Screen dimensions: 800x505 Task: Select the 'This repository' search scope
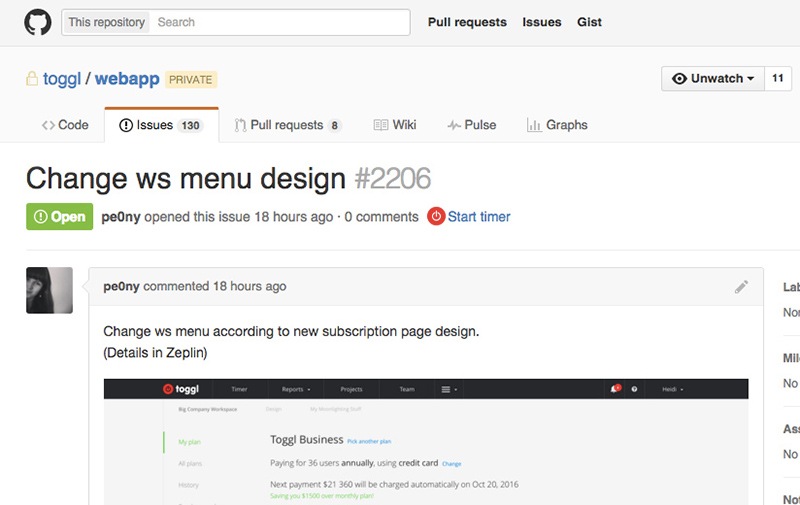tap(107, 22)
